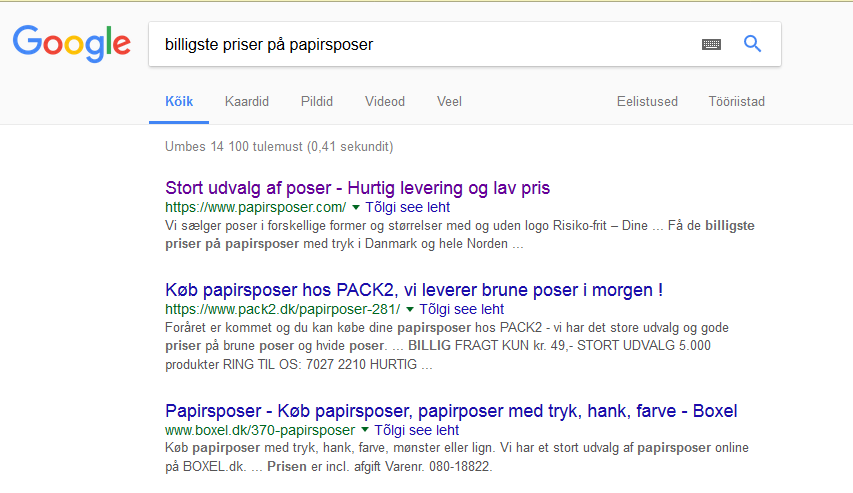Viewport: 853px width, 493px height.
Task: Click the blue search magnifier icon
Action: pyautogui.click(x=752, y=44)
